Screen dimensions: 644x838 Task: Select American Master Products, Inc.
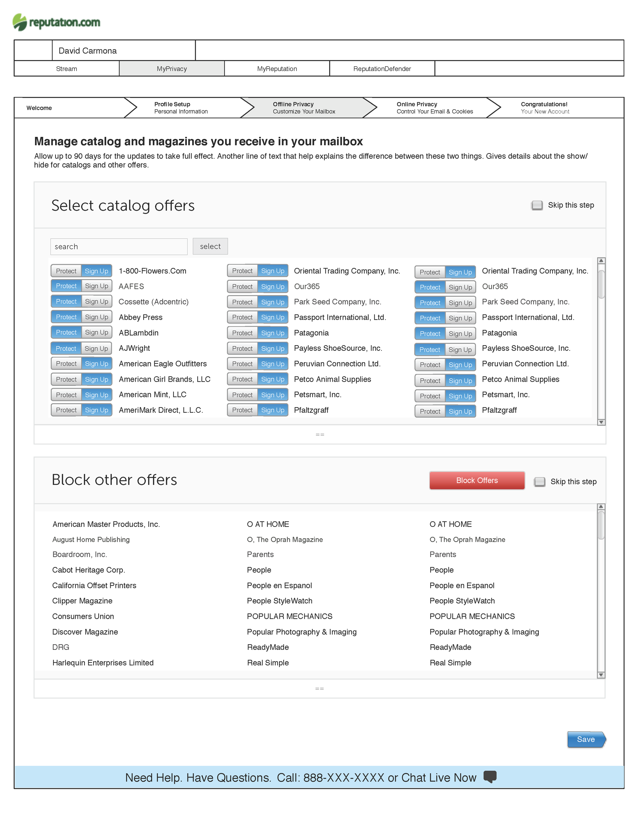pos(106,524)
